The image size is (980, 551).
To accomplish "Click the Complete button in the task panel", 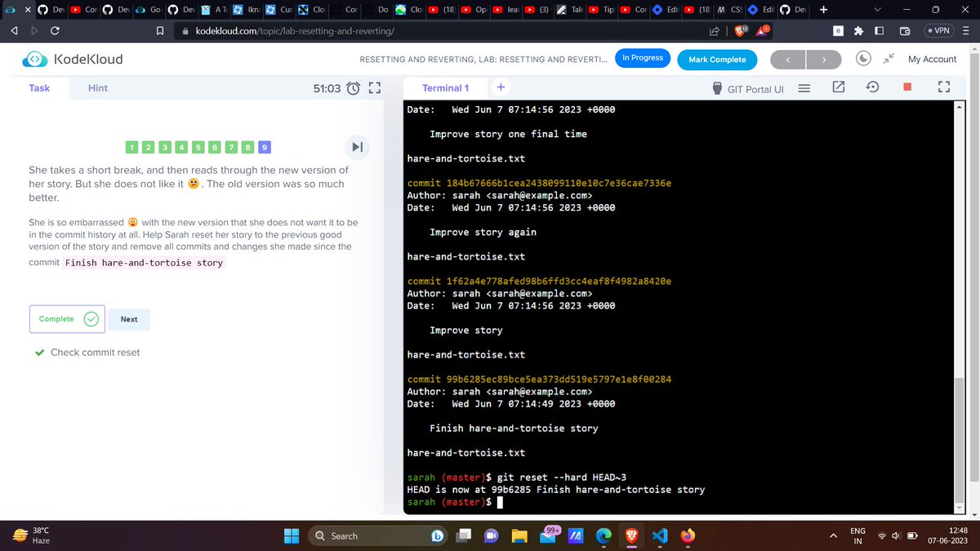I will [66, 319].
